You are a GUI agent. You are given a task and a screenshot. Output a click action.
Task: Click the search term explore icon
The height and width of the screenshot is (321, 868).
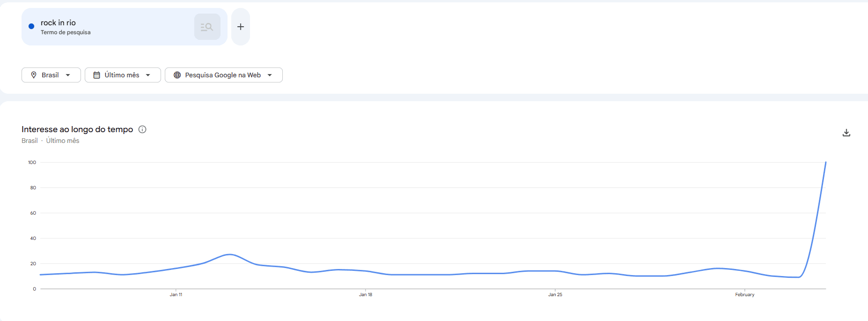[207, 27]
